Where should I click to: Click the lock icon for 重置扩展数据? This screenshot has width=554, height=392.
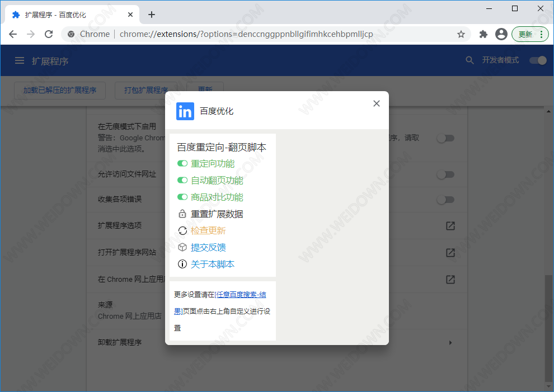(x=182, y=214)
